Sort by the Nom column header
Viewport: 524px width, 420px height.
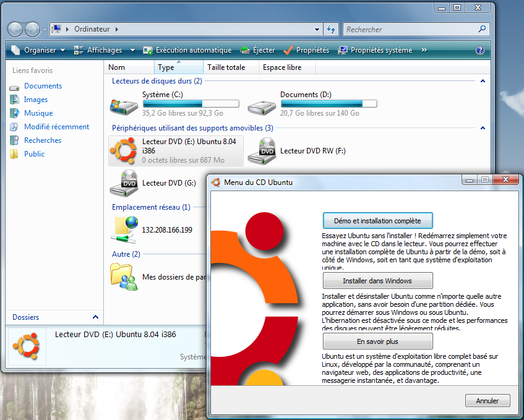(129, 67)
